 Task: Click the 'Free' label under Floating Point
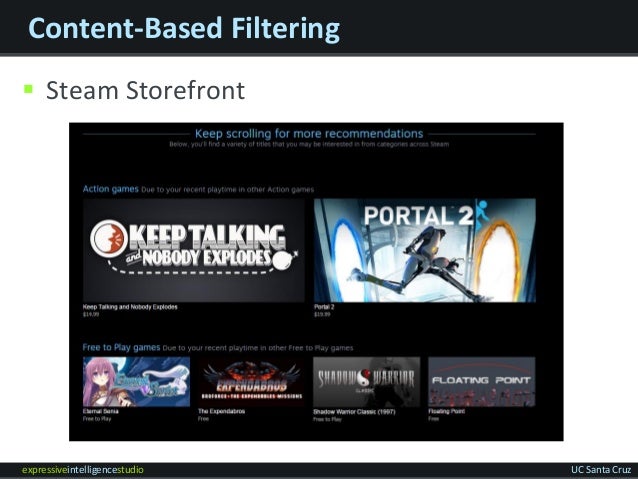[x=433, y=418]
